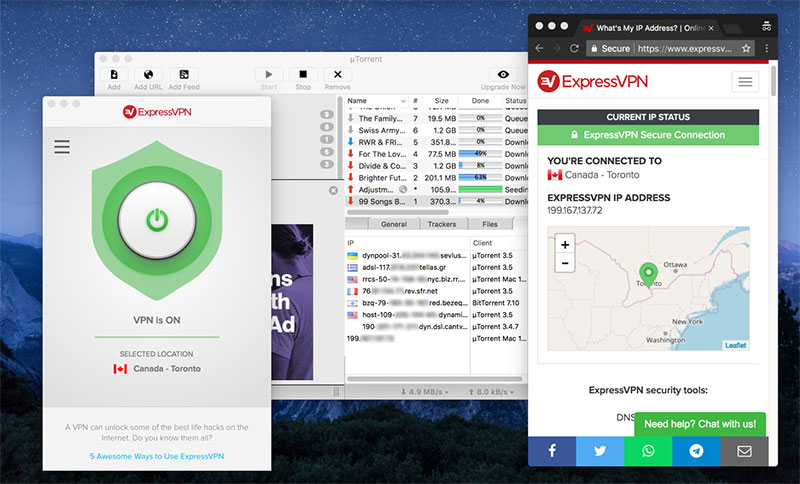Click the IP column header in peers list
This screenshot has height=484, width=800.
point(407,243)
